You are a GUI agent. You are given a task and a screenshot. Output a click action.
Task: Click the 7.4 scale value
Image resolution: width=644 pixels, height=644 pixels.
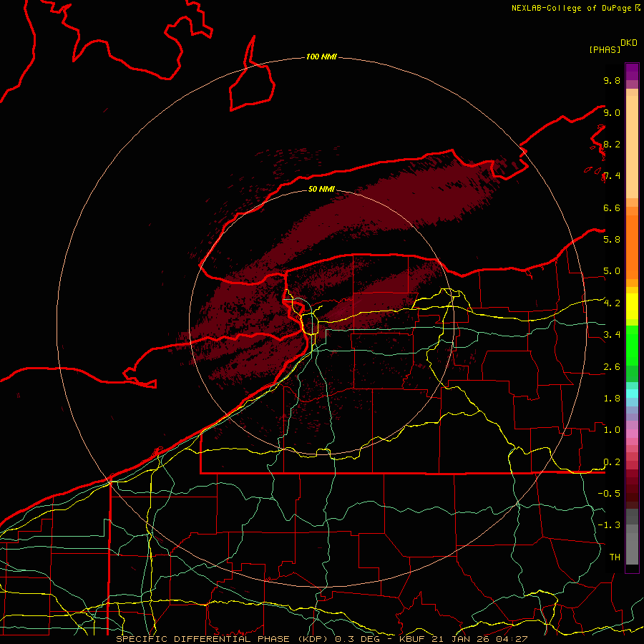[612, 176]
